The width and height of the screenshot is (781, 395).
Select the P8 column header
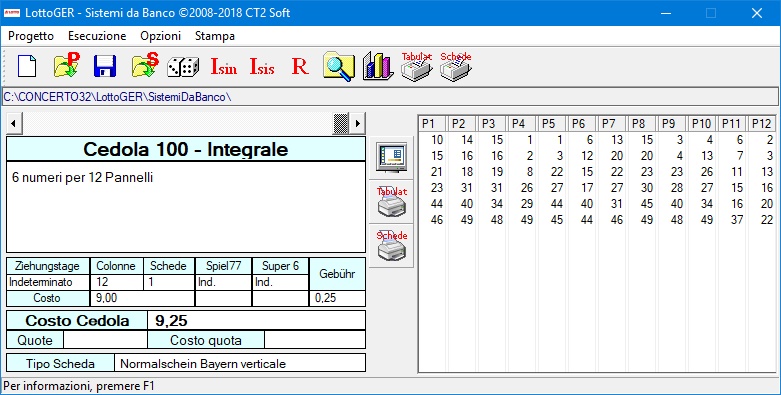pyautogui.click(x=642, y=124)
